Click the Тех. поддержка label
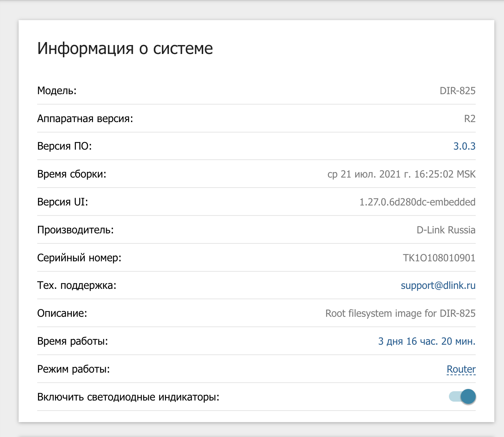This screenshot has width=504, height=437. (x=77, y=286)
